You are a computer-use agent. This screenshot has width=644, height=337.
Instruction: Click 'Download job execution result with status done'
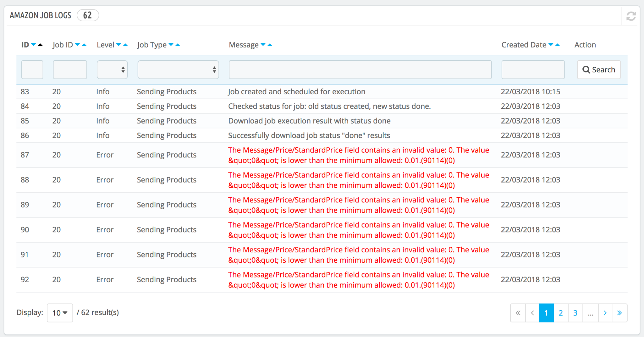tap(309, 121)
